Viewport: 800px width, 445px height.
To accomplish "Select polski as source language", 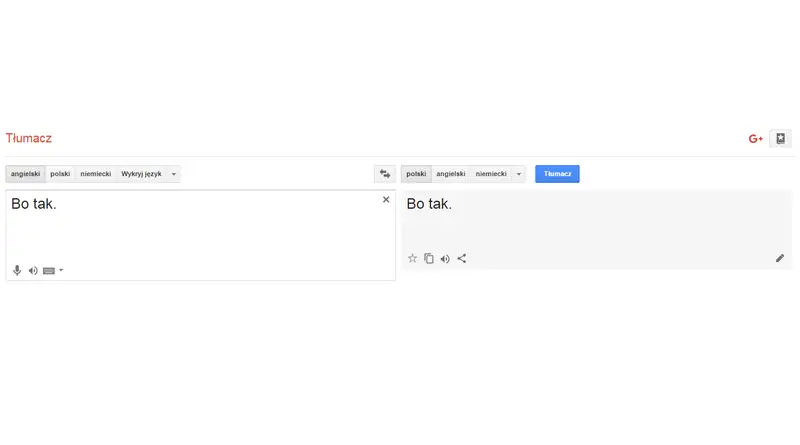I will click(x=60, y=174).
